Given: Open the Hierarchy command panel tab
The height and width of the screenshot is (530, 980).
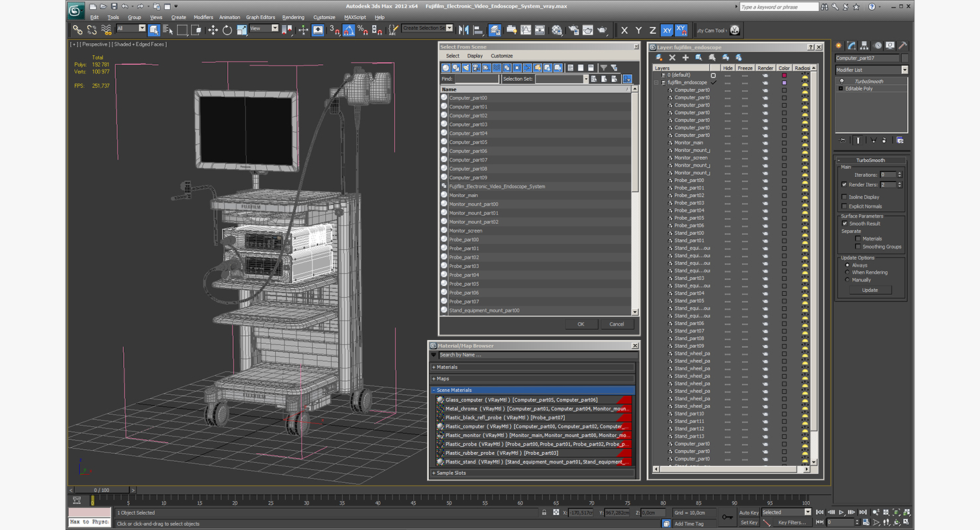Looking at the screenshot, I should [x=865, y=46].
